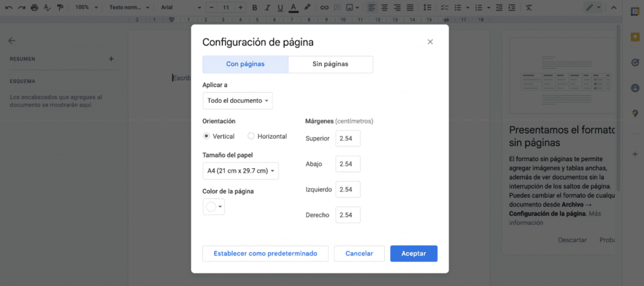Select the Vertical orientation option

206,136
